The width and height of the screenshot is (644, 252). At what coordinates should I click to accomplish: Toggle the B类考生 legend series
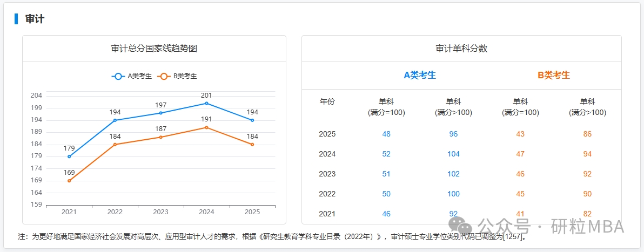click(177, 76)
